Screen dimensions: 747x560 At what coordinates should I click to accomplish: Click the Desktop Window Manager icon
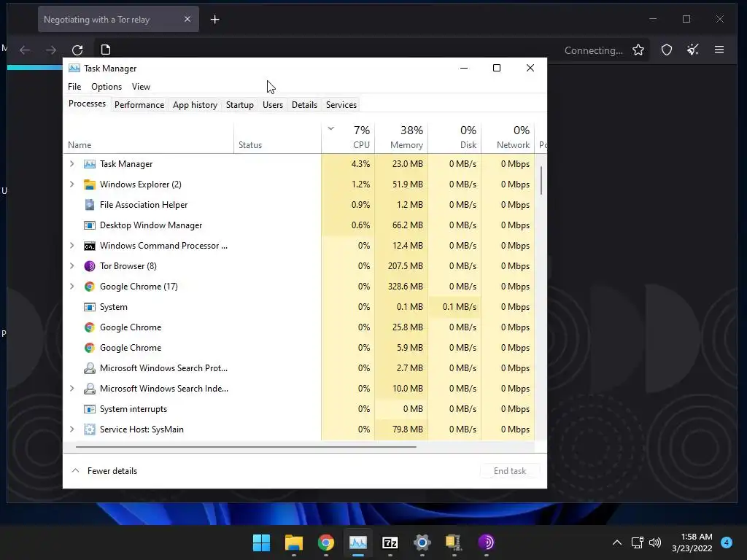90,225
